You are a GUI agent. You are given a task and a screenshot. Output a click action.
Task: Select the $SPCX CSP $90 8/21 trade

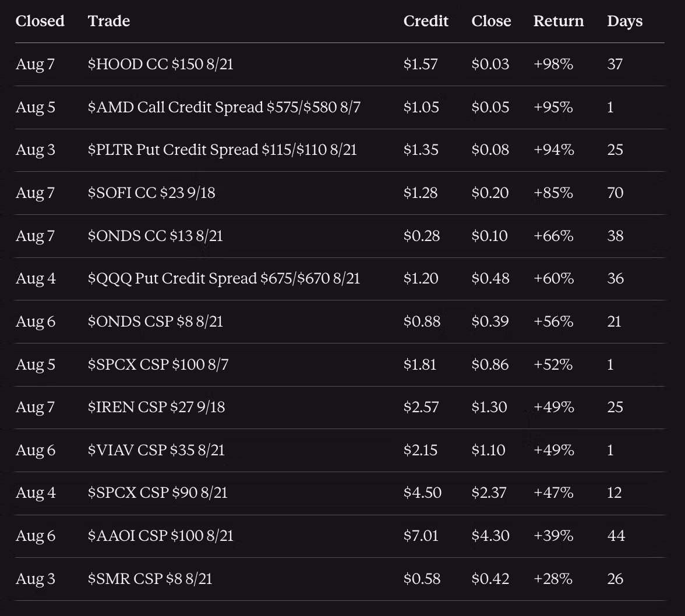158,493
